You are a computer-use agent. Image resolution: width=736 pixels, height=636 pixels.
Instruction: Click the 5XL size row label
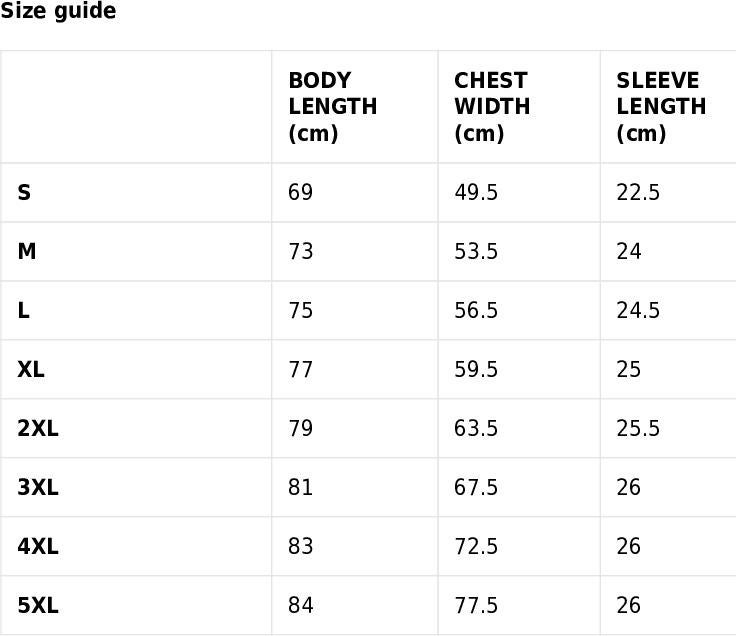click(38, 605)
